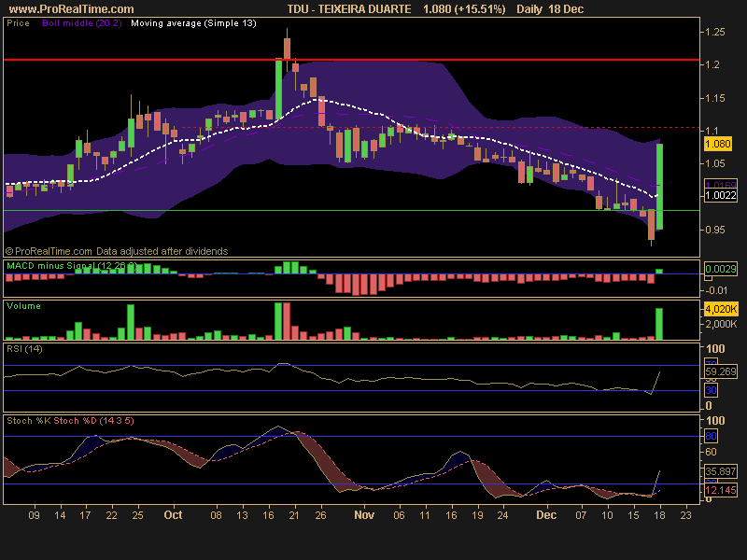Click the "1.0022" moving average value tag
Image resolution: width=747 pixels, height=560 pixels.
pos(720,195)
